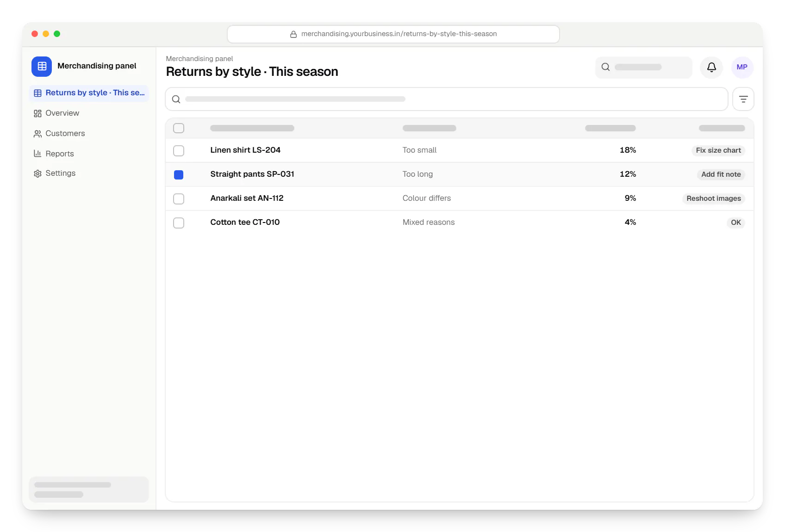Check the Cotton tee CT-010 checkbox
The image size is (785, 532).
click(179, 223)
